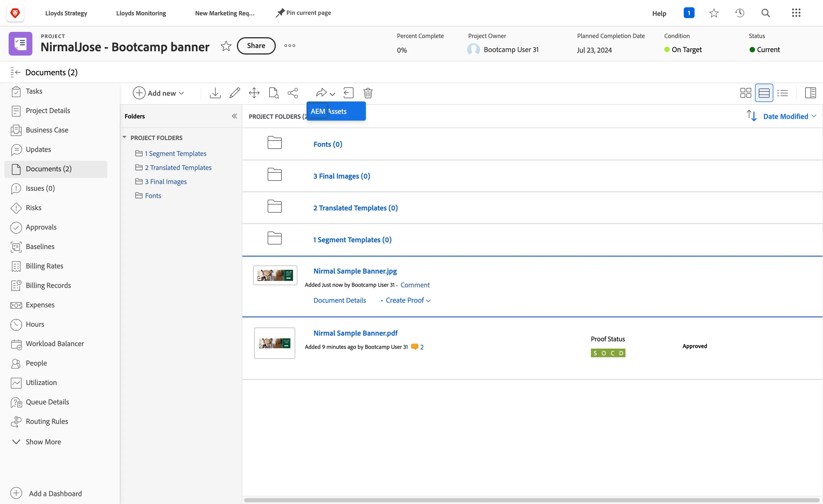Collapse the Folders panel
823x504 pixels.
(234, 116)
